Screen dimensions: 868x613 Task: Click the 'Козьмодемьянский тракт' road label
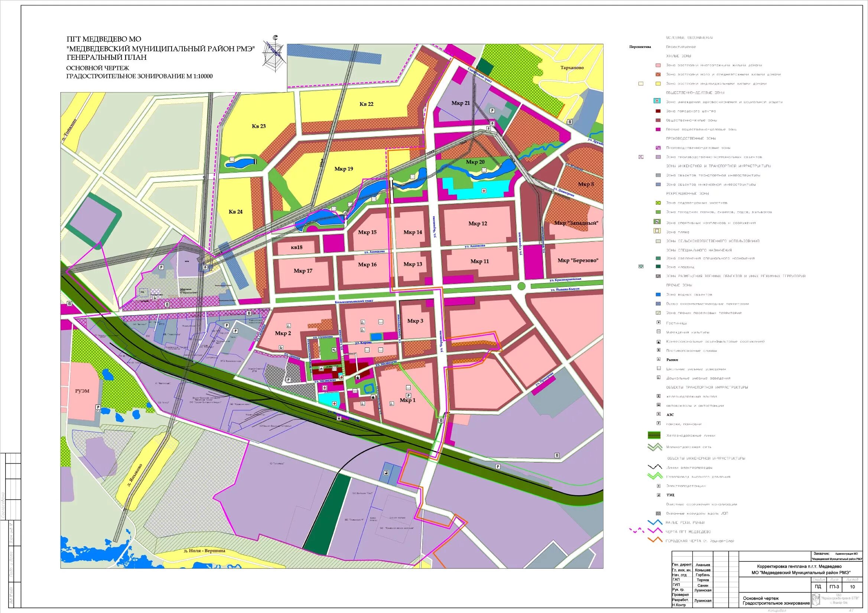tap(354, 301)
